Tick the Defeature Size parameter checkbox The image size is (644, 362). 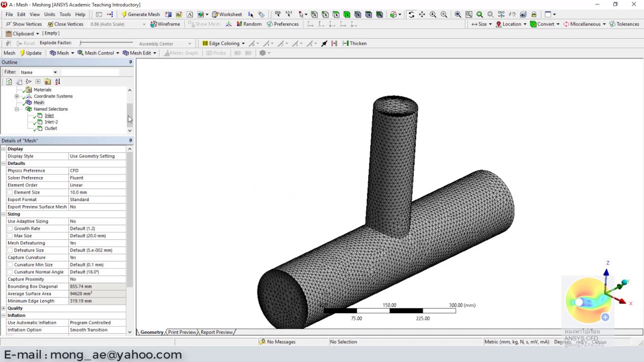pyautogui.click(x=10, y=250)
